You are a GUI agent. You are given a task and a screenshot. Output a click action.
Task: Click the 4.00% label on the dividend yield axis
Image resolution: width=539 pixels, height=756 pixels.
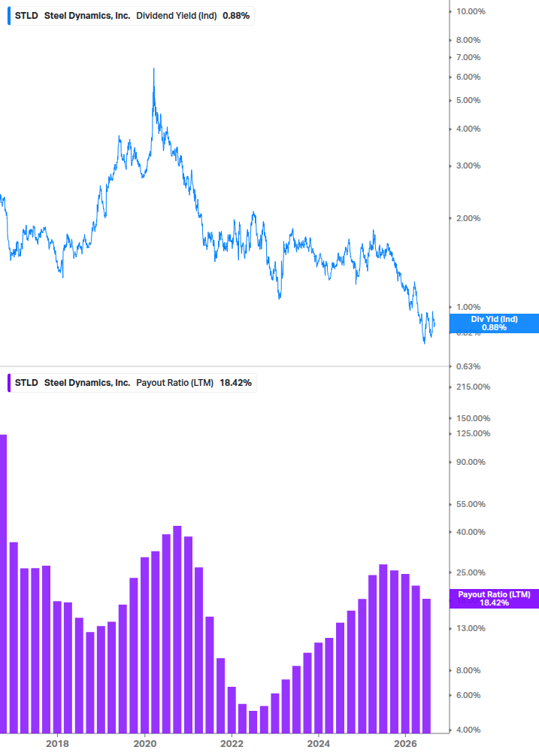(x=468, y=129)
